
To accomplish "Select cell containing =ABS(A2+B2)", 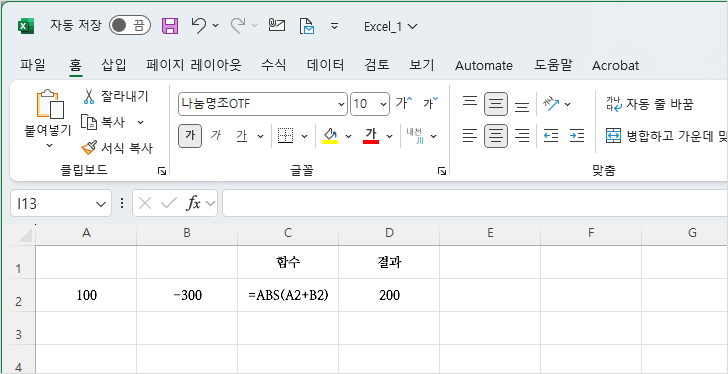I will click(288, 295).
